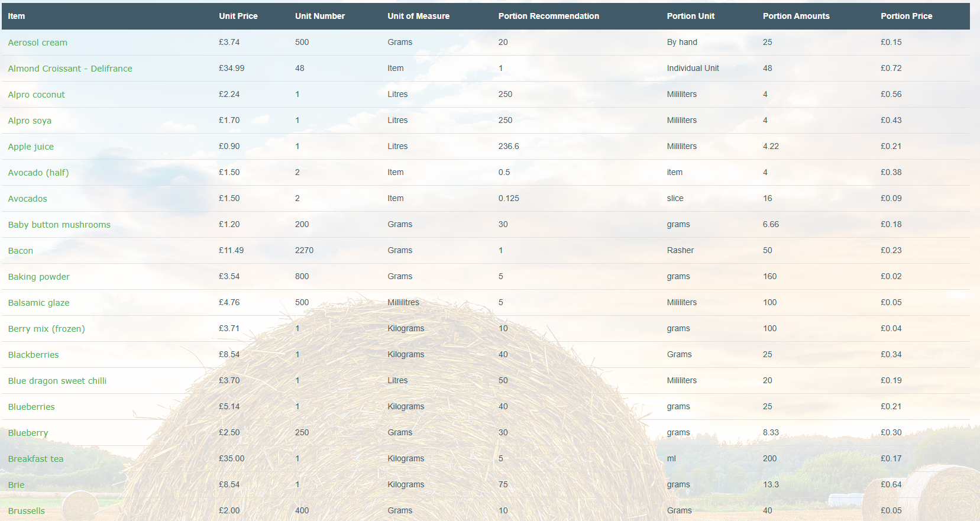Sort by the Item column header

click(x=17, y=16)
